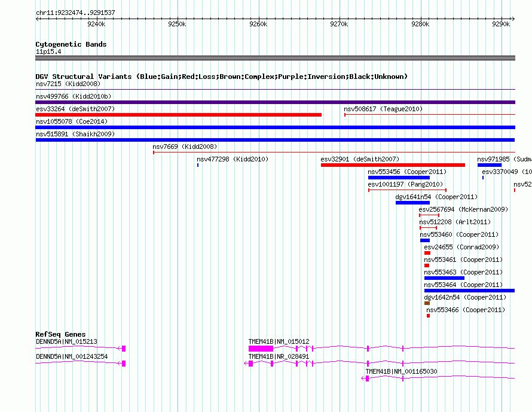Click the nsv1055078 (Coe2014) label

pyautogui.click(x=72, y=121)
